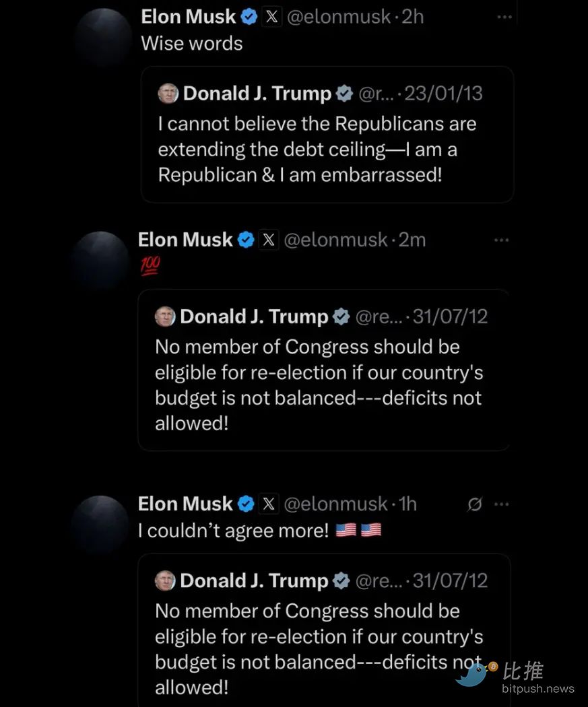Click the X affiliate badge on "Wise words" tweet
Viewport: 588px width, 707px height.
coord(271,17)
